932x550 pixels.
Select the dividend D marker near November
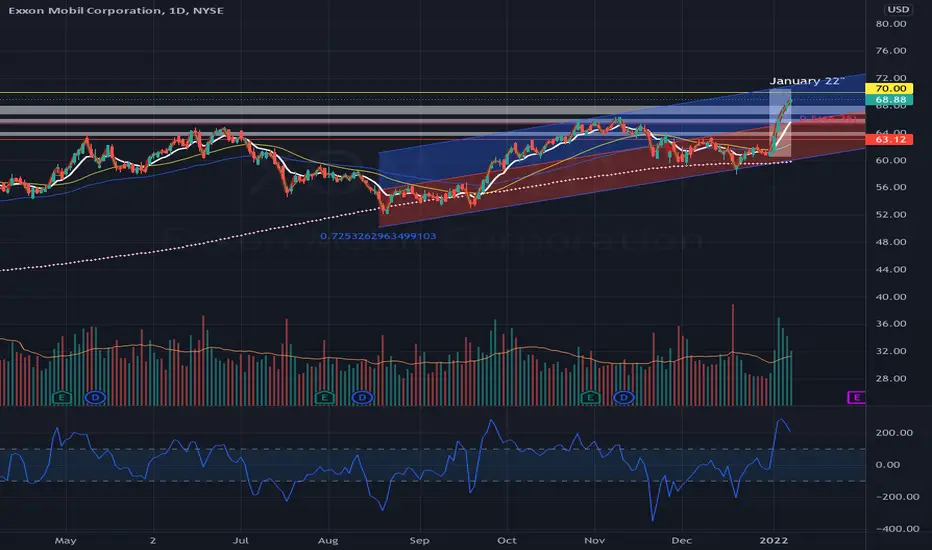[624, 397]
